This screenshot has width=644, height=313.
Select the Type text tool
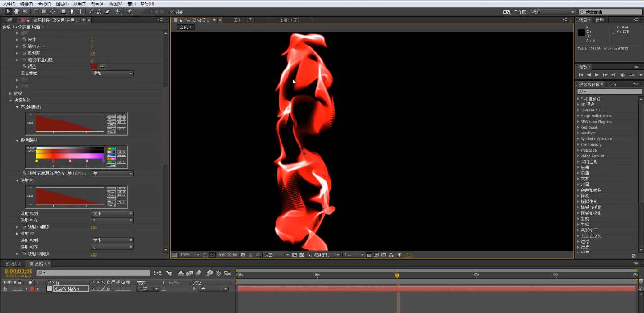[x=81, y=11]
